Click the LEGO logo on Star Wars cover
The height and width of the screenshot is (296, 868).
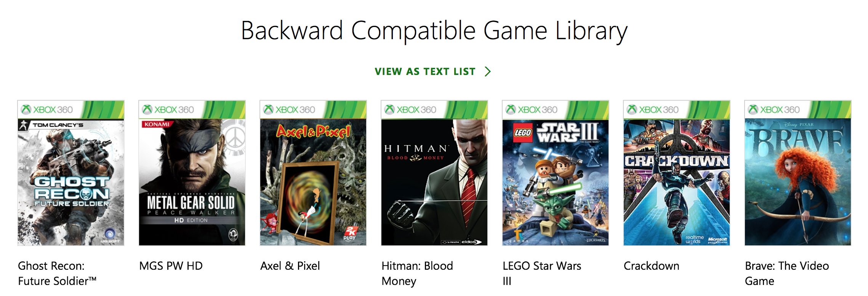click(523, 133)
